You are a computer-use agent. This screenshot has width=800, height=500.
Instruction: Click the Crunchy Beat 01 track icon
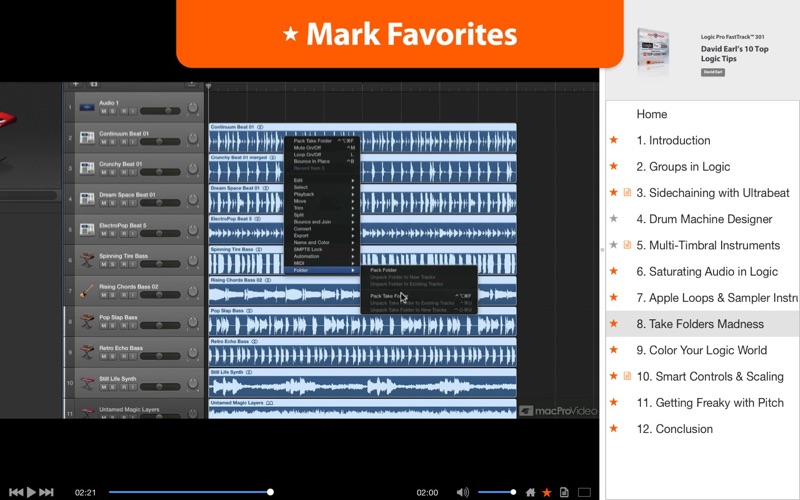87,168
